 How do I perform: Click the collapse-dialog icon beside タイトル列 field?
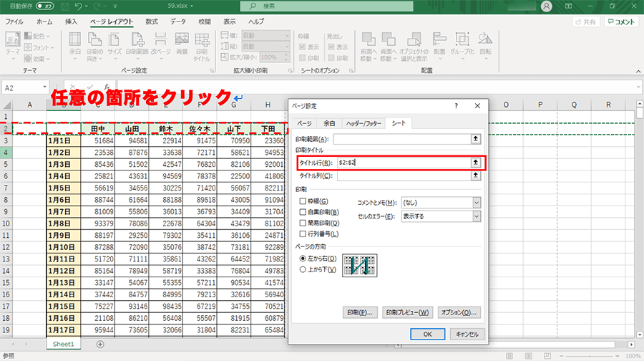click(x=474, y=175)
